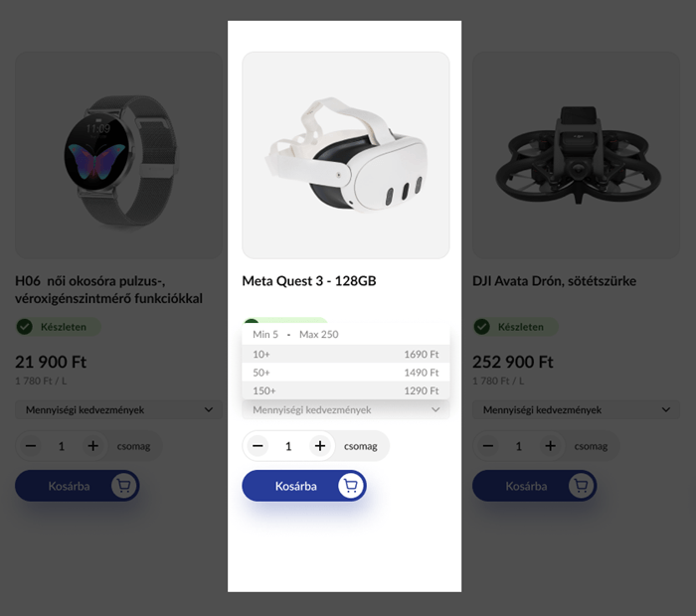696x616 pixels.
Task: Click the cart icon on the H06 smartwatch Kosárba button
Action: [x=124, y=486]
